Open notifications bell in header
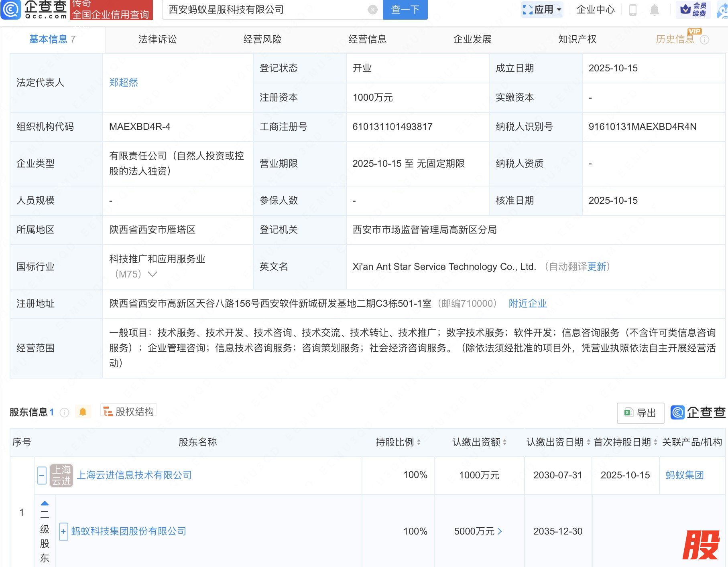The width and height of the screenshot is (728, 567). 654,10
